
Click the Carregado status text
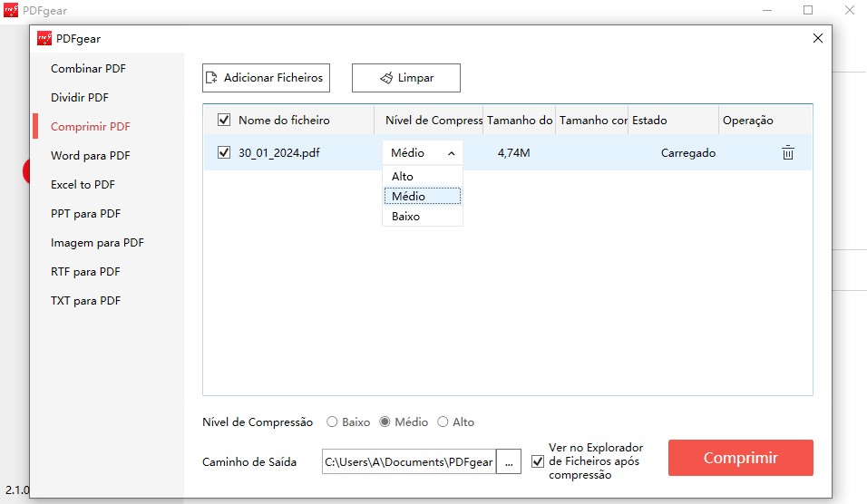coord(688,152)
